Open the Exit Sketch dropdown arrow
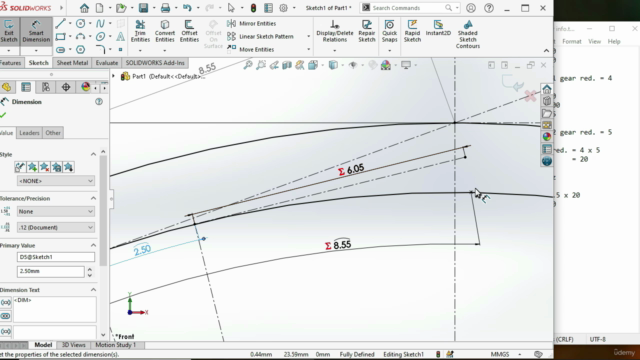The height and width of the screenshot is (360, 640). tap(9, 51)
